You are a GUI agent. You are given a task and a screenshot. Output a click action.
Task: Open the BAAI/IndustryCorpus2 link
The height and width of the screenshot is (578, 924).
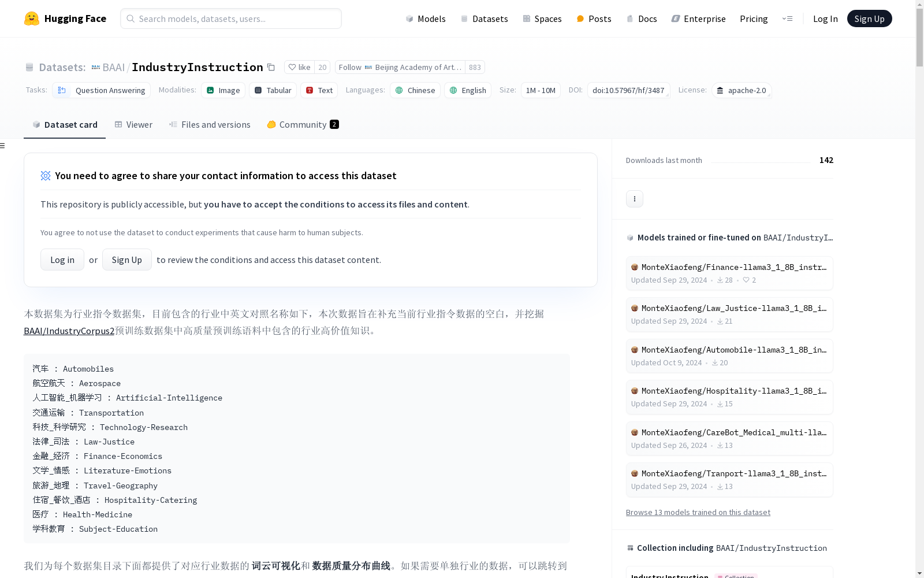point(69,331)
